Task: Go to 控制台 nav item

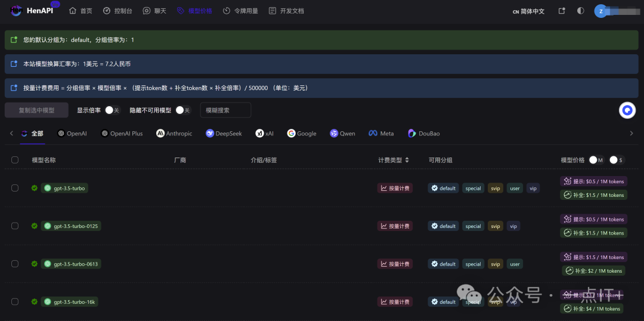Action: click(x=117, y=11)
